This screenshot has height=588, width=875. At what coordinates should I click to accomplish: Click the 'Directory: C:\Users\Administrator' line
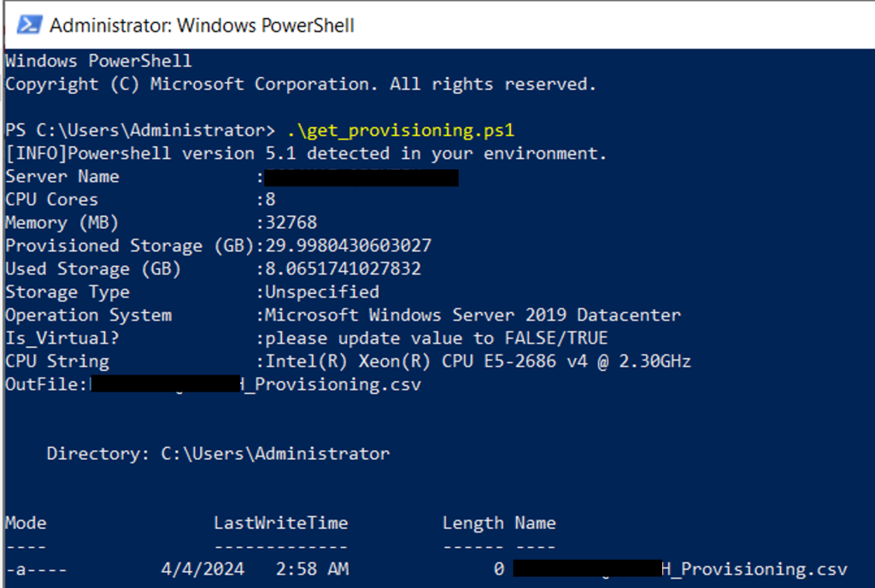(x=218, y=454)
